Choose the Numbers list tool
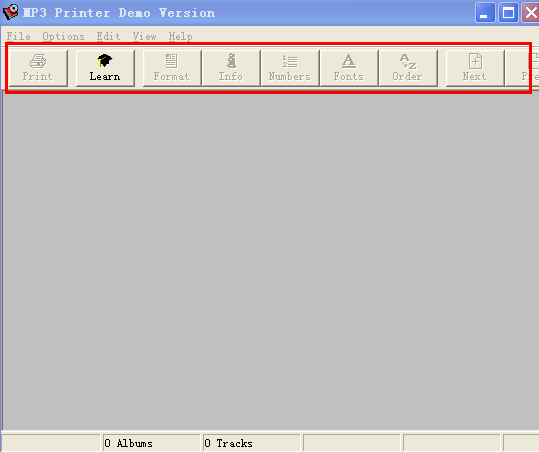The image size is (539, 452). (290, 68)
